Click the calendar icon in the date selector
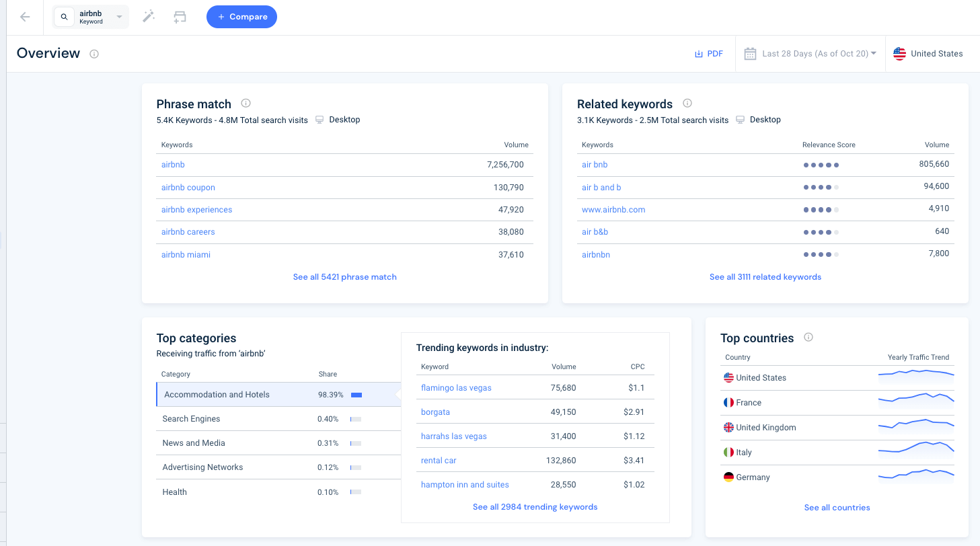Image resolution: width=980 pixels, height=546 pixels. pyautogui.click(x=750, y=53)
